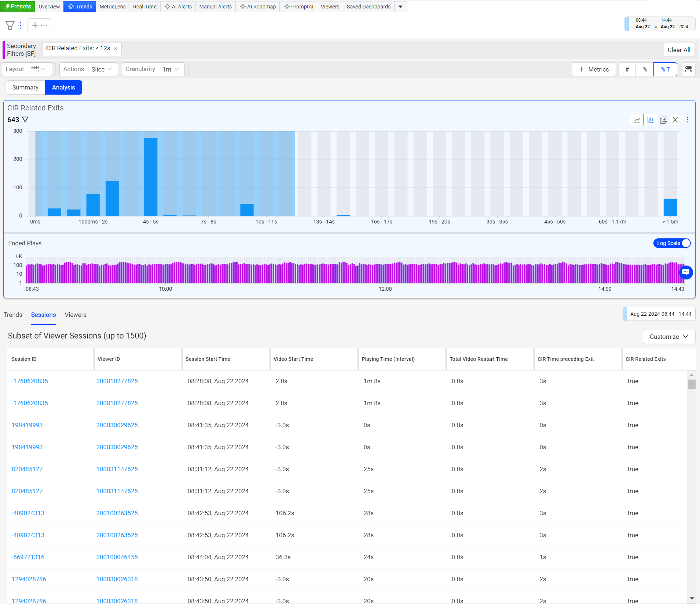Click the duplicate widget icon
Image resolution: width=700 pixels, height=604 pixels.
pyautogui.click(x=663, y=120)
